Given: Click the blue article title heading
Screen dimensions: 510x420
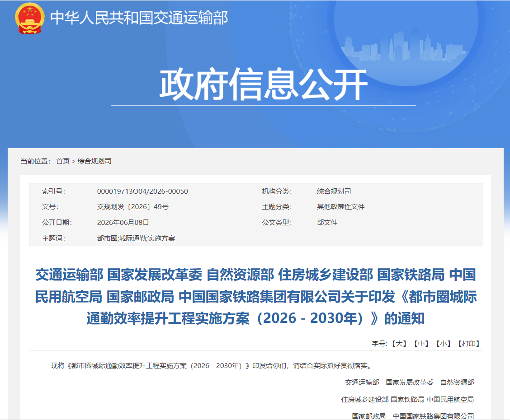Looking at the screenshot, I should click(255, 297).
